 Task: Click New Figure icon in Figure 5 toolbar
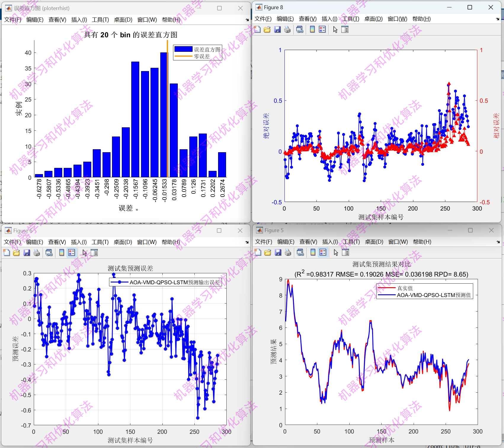click(x=258, y=252)
